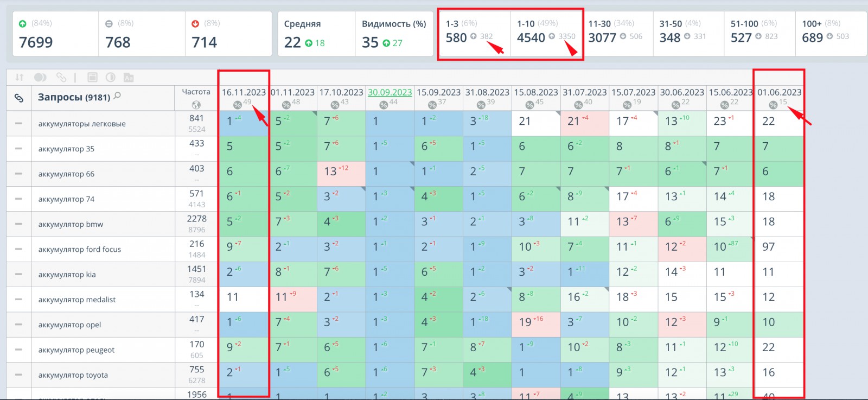Open the search magnifier next to Запросы (9181)

pos(117,96)
